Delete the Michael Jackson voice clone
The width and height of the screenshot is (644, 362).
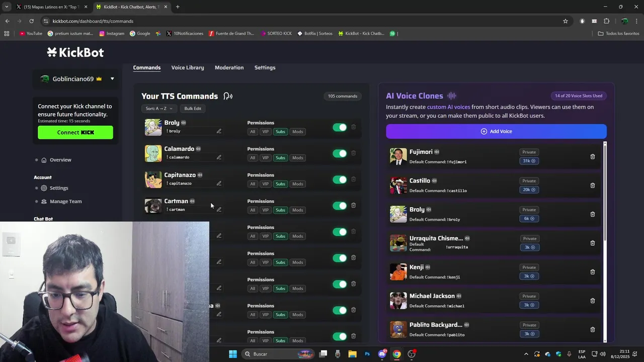tap(592, 301)
